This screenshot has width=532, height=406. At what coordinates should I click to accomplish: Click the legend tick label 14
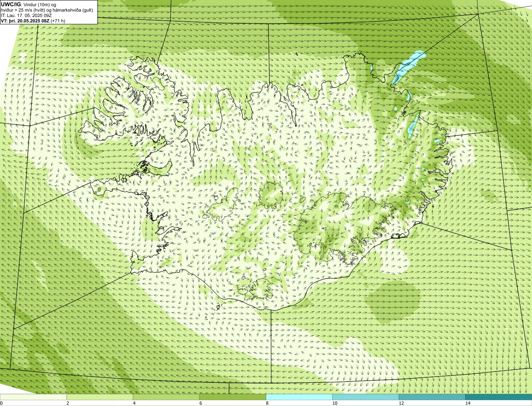(x=468, y=403)
